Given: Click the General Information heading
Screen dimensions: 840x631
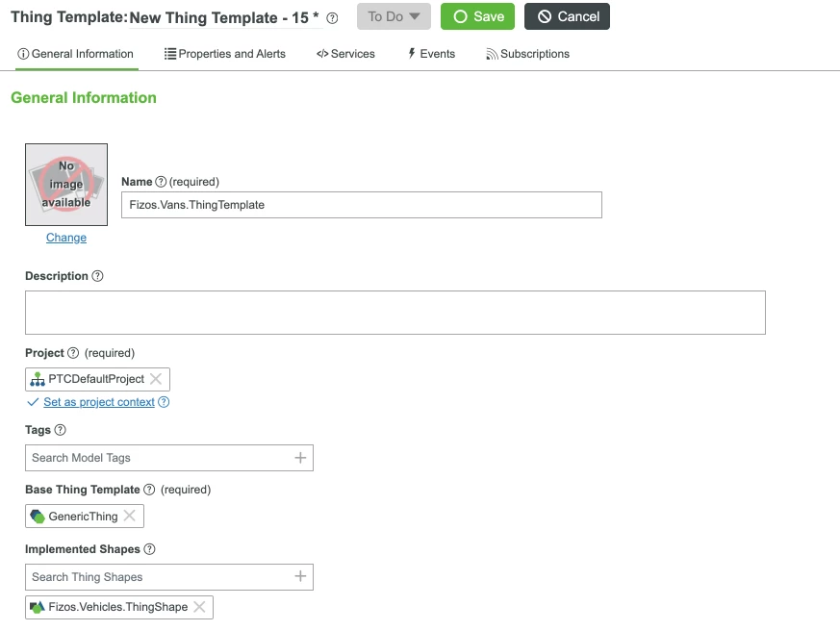Looking at the screenshot, I should 84,98.
